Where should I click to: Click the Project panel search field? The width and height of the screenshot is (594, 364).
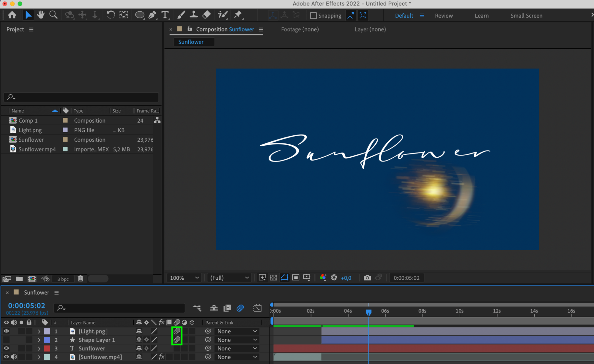(83, 97)
